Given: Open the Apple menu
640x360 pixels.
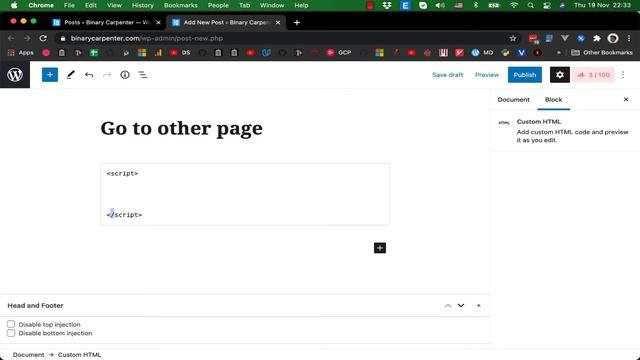Looking at the screenshot, I should [14, 5].
